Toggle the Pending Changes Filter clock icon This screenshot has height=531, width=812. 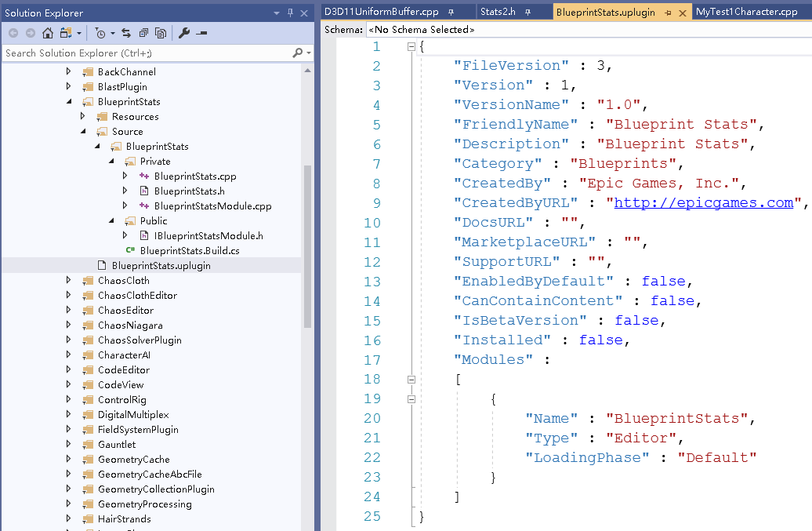point(100,34)
